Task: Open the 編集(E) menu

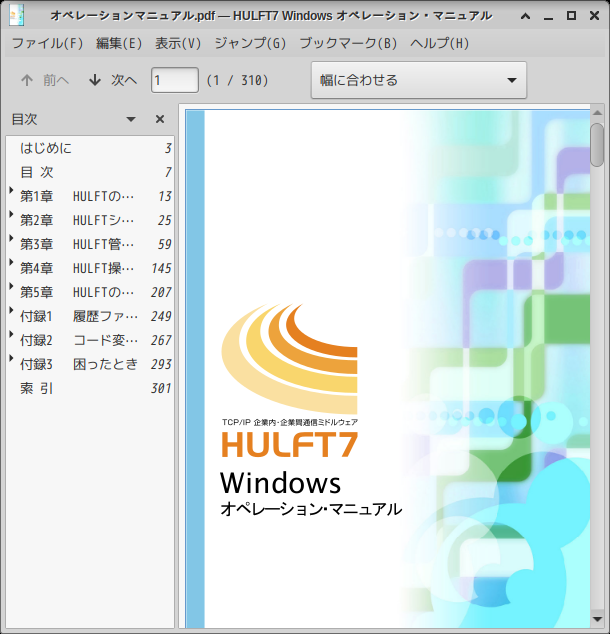Action: point(119,43)
